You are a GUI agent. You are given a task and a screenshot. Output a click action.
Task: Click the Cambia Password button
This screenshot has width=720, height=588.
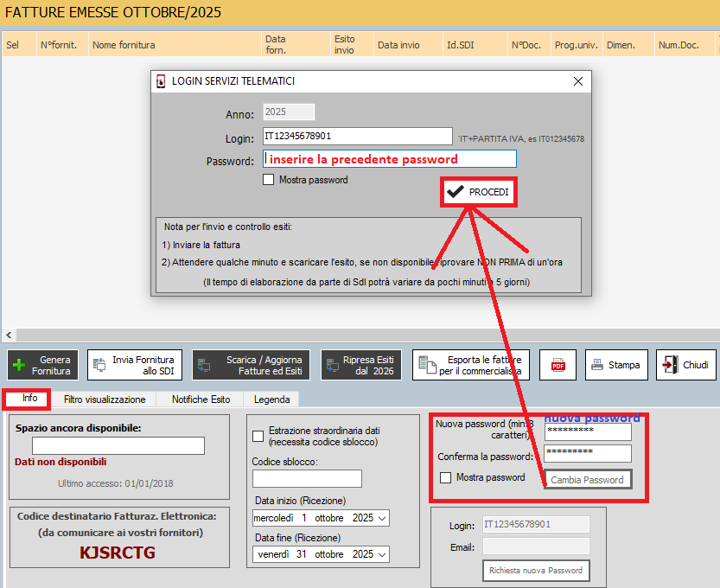587,480
